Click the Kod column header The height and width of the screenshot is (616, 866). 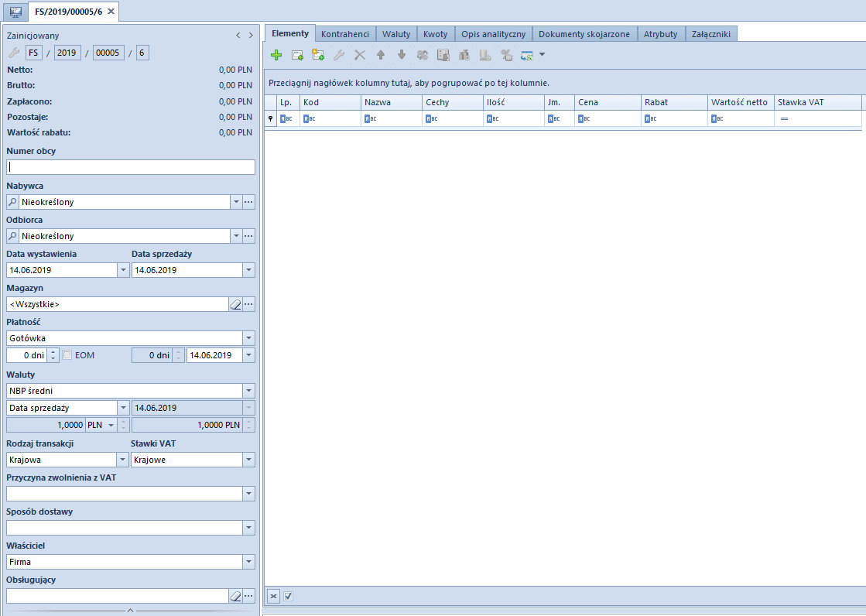coord(330,102)
